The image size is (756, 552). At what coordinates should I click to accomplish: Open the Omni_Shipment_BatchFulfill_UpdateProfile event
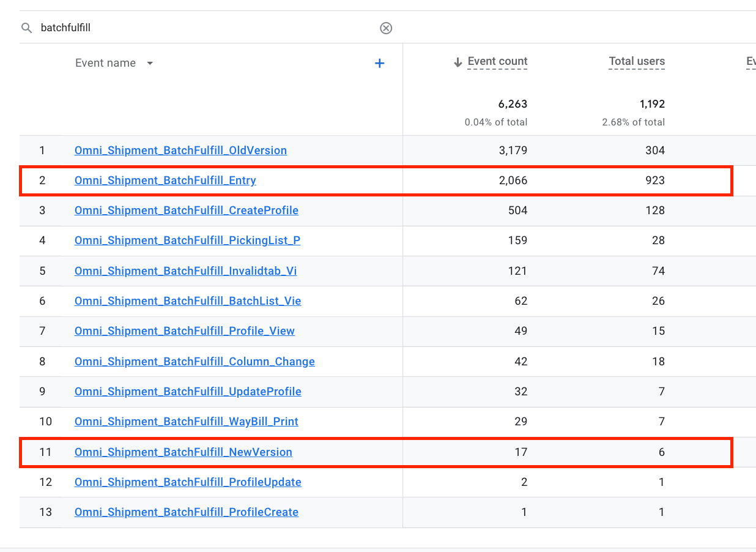(188, 392)
